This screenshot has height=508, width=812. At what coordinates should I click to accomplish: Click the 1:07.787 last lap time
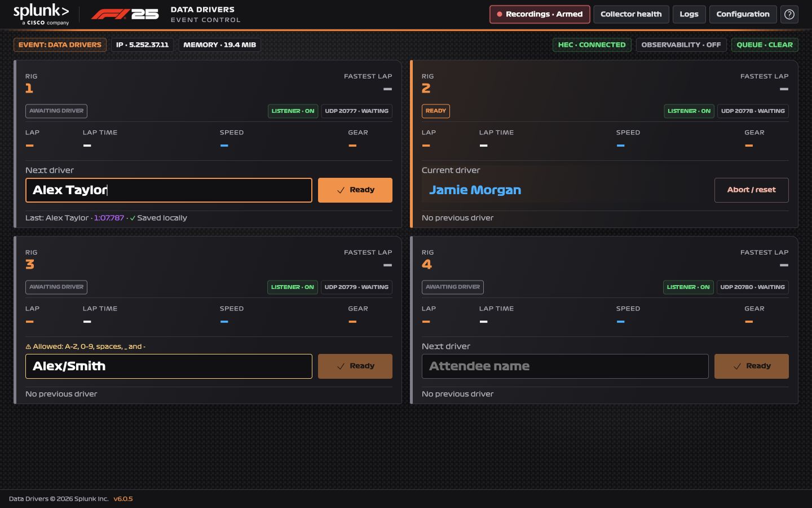109,218
